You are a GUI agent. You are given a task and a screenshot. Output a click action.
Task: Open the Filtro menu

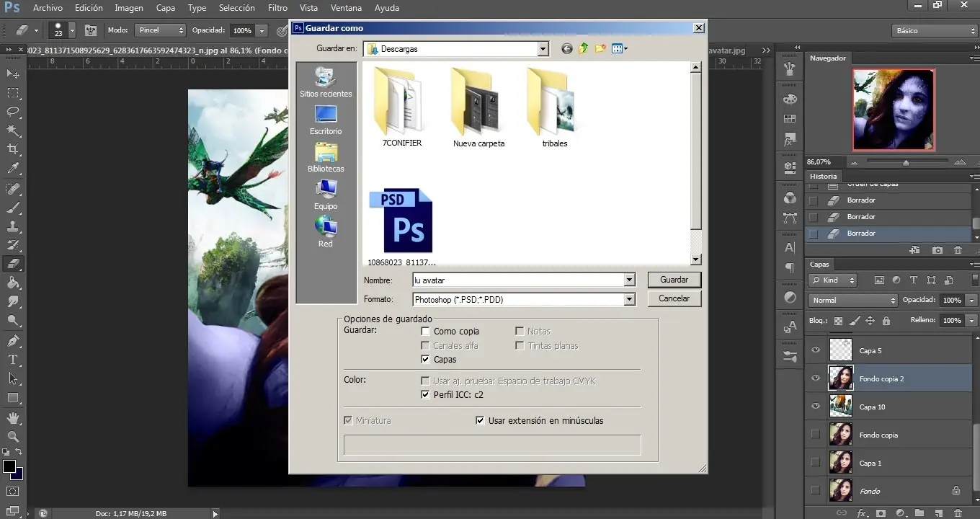click(x=277, y=8)
